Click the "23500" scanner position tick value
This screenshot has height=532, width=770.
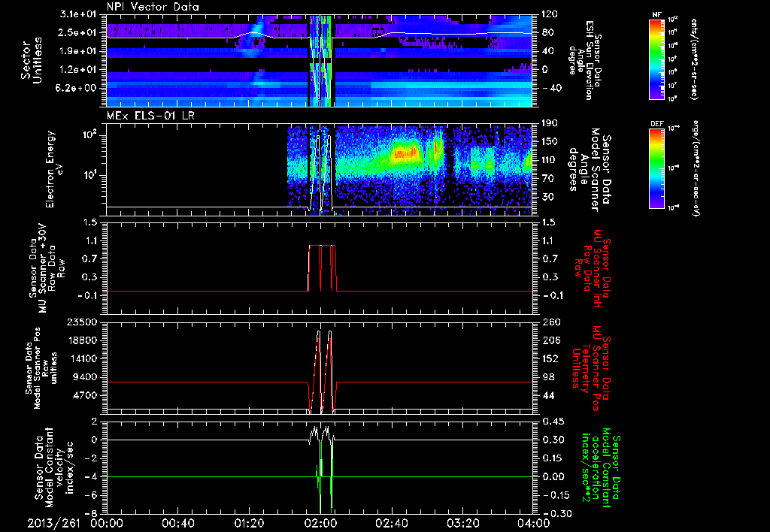click(83, 322)
